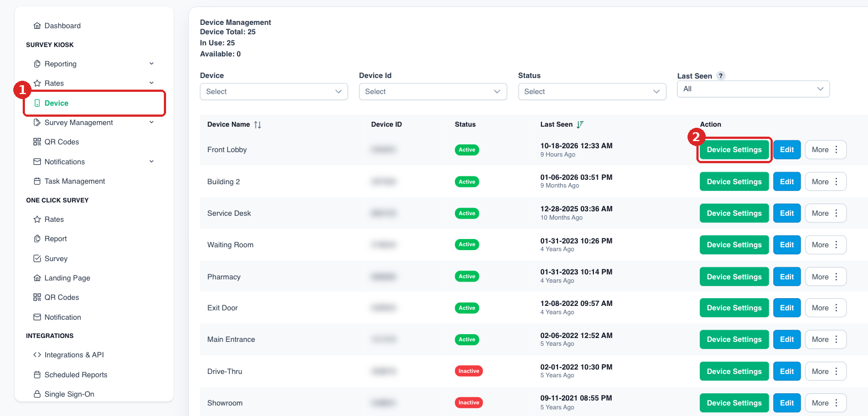
Task: Click the Last Seen help question icon
Action: point(721,76)
